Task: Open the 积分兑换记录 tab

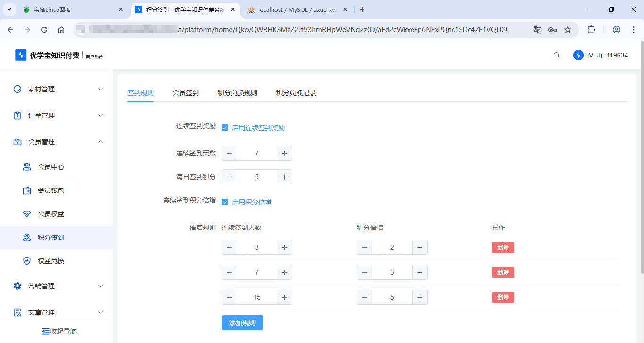Action: (296, 93)
